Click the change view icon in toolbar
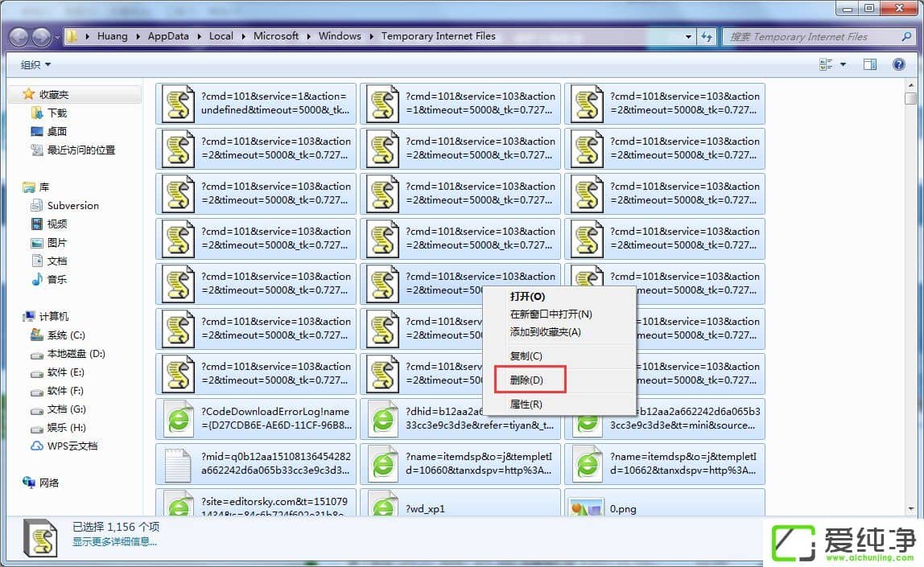924x567 pixels. coord(826,64)
